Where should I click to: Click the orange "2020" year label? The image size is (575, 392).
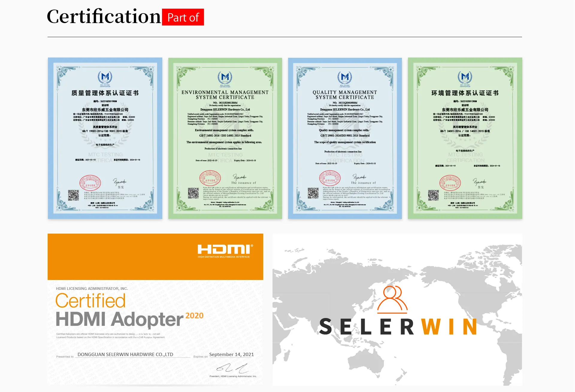point(194,316)
